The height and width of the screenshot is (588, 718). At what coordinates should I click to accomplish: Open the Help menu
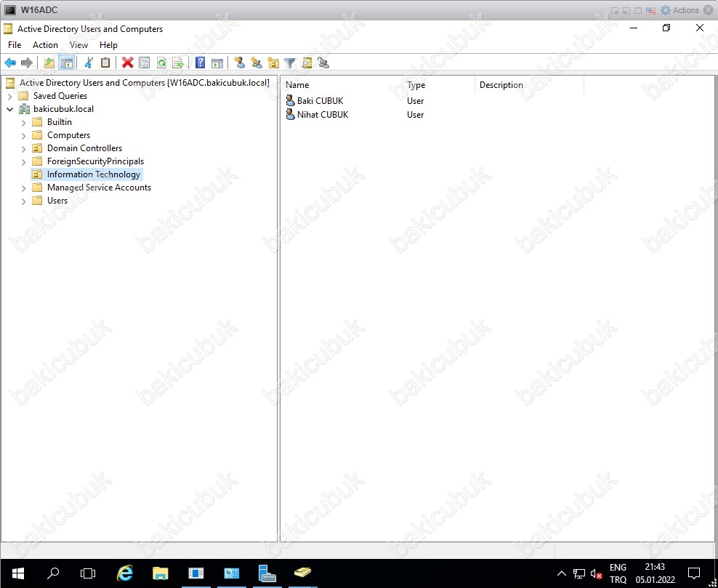click(x=108, y=45)
